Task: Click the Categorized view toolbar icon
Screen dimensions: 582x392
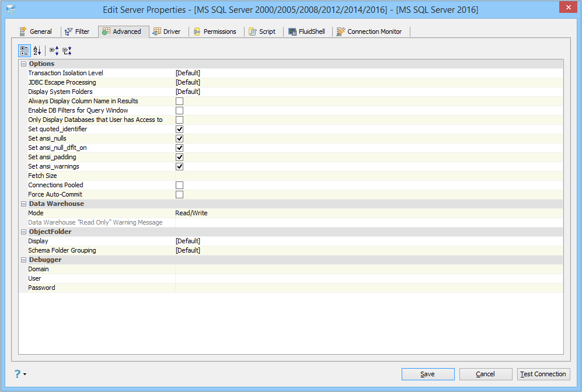Action: pyautogui.click(x=25, y=51)
